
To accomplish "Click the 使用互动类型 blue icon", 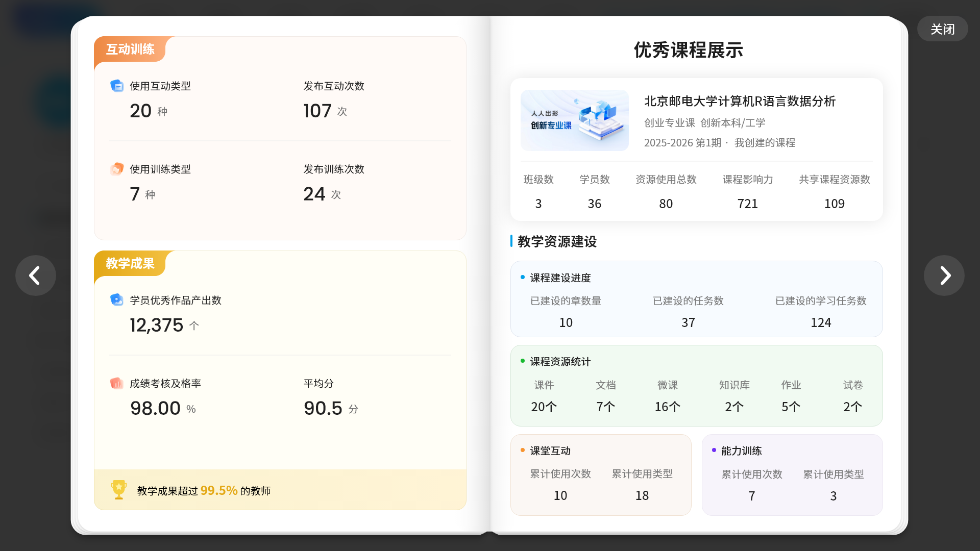I will (117, 86).
